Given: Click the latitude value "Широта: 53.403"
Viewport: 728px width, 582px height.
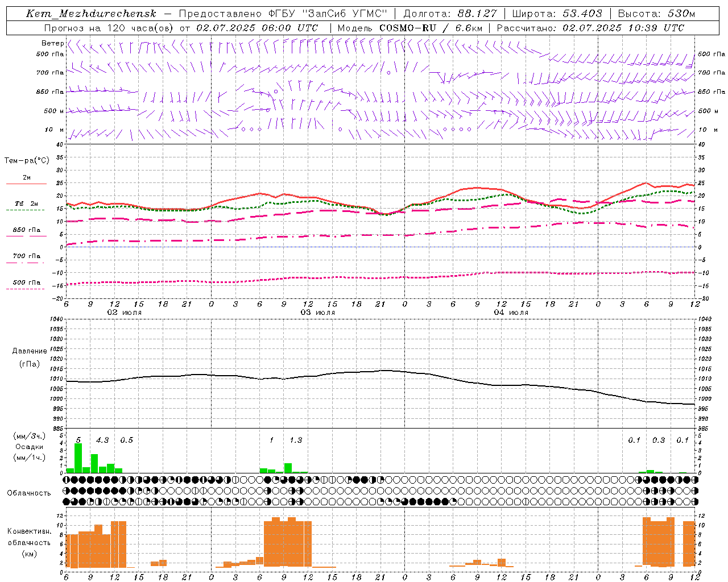Looking at the screenshot, I should 557,14.
